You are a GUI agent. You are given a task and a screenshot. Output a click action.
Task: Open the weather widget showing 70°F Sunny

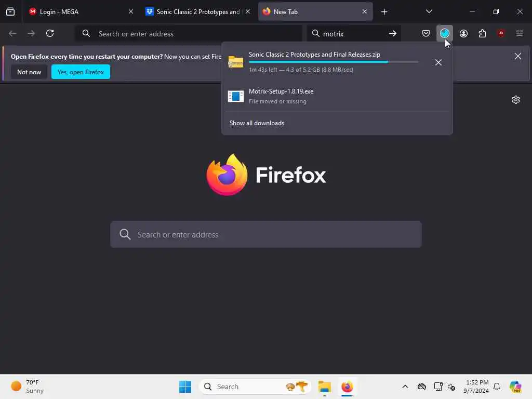coord(27,387)
